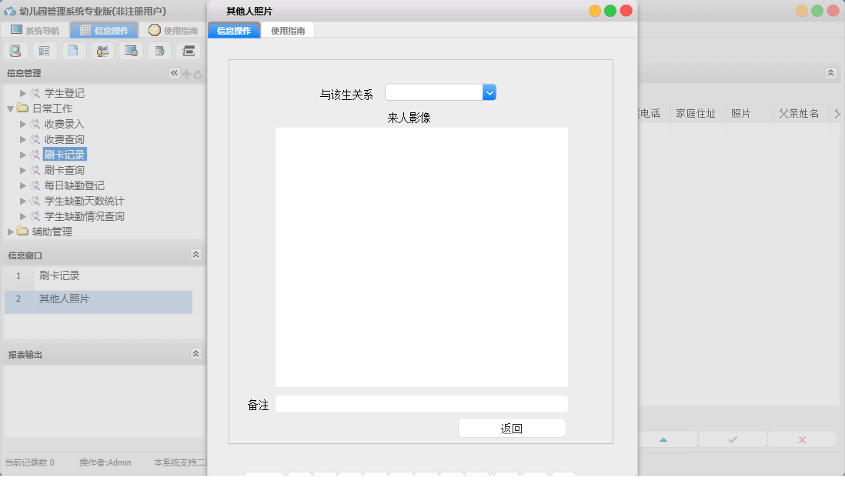This screenshot has height=504, width=845.
Task: Click the plus icon on 信息管理 panel header
Action: pyautogui.click(x=186, y=74)
